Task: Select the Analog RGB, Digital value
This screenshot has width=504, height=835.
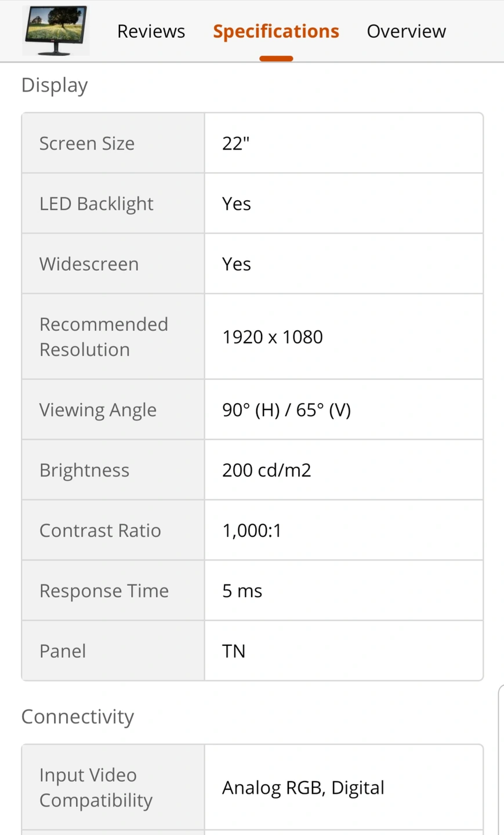Action: click(x=303, y=788)
